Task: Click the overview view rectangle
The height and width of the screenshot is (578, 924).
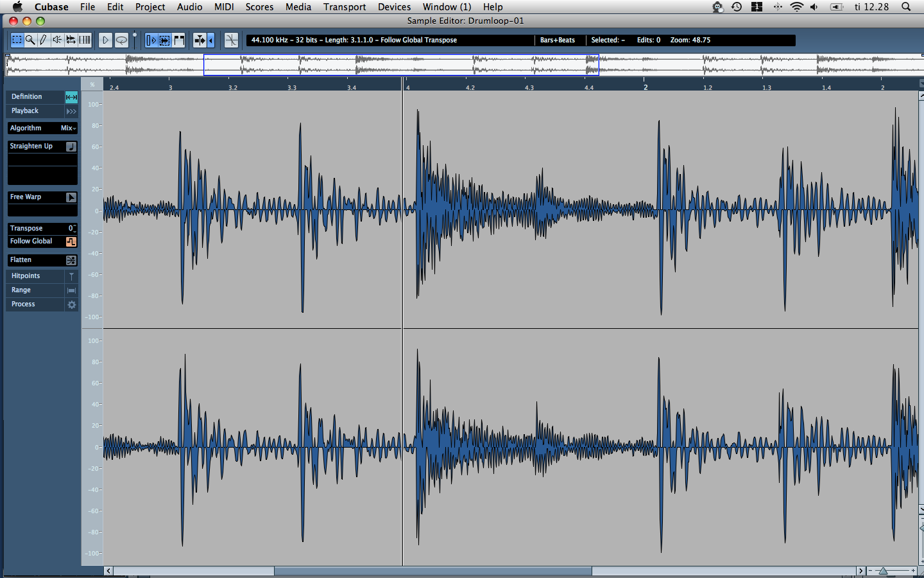Action: pos(401,65)
